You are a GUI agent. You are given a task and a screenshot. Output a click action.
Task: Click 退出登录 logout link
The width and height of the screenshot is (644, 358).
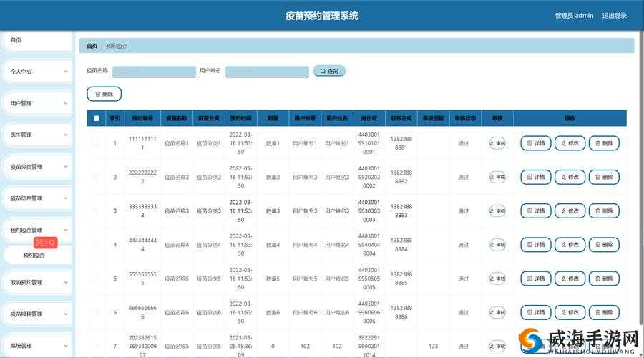coord(614,16)
